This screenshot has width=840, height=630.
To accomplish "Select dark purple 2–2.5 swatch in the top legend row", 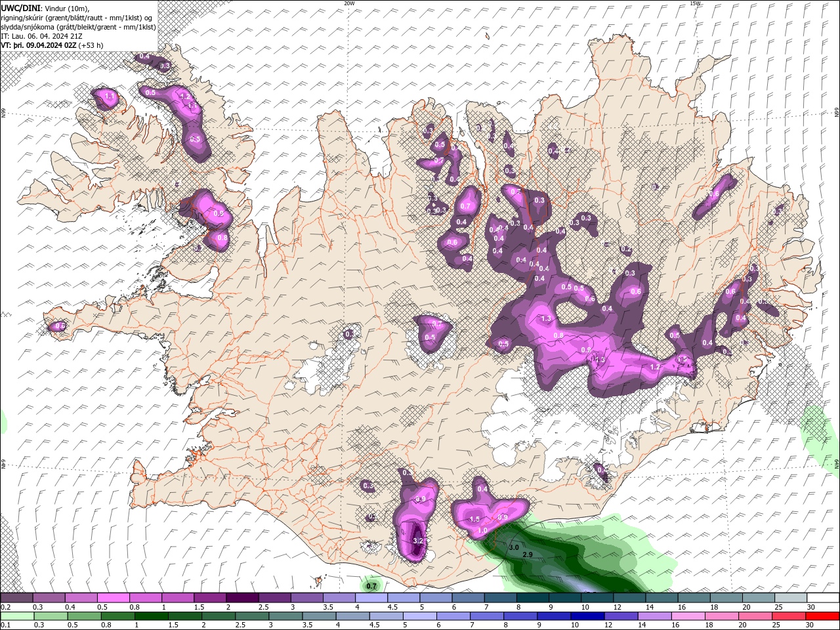I will [242, 598].
